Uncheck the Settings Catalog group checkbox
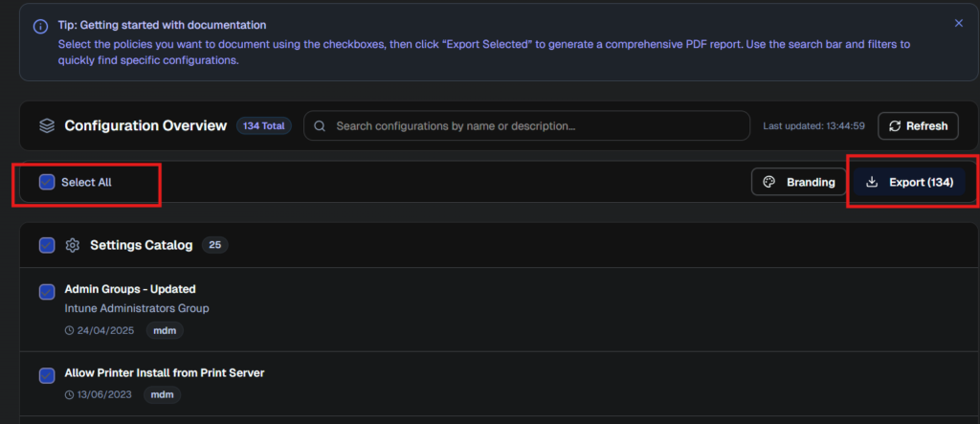This screenshot has height=424, width=980. 47,245
